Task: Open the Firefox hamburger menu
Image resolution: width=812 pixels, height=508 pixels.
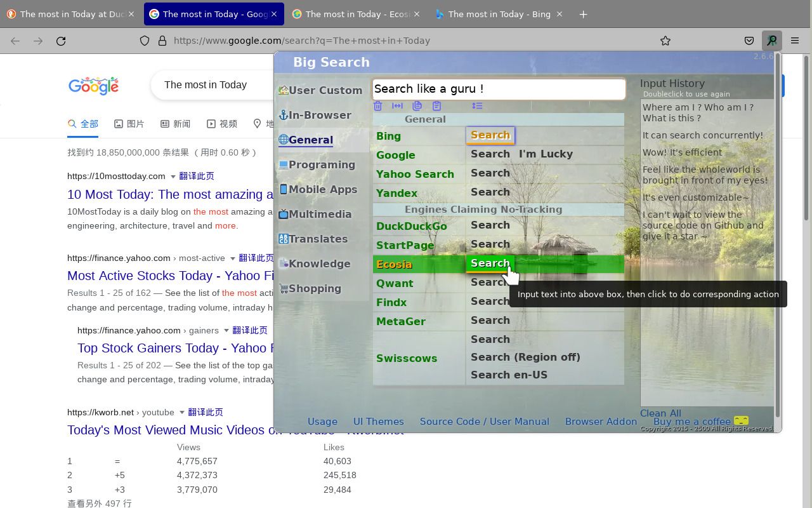Action: [795, 41]
